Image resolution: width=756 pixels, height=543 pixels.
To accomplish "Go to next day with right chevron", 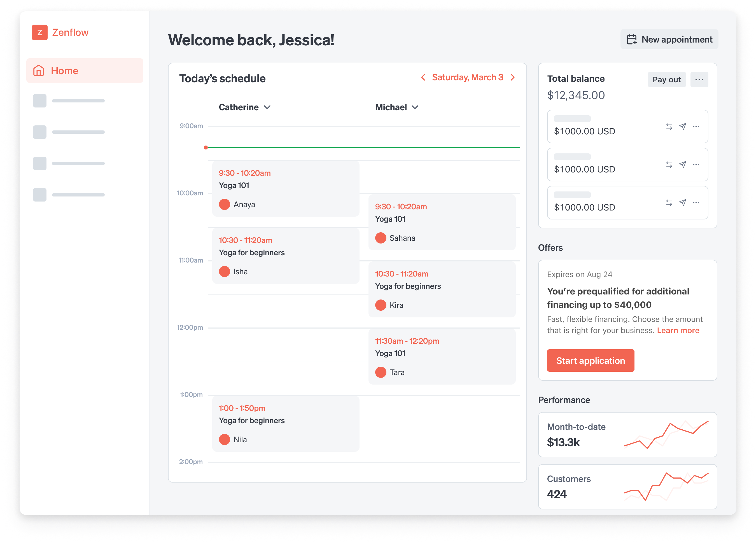I will [513, 77].
